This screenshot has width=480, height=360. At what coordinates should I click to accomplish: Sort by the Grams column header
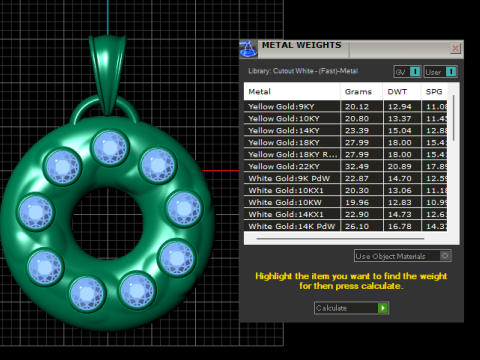coord(362,92)
